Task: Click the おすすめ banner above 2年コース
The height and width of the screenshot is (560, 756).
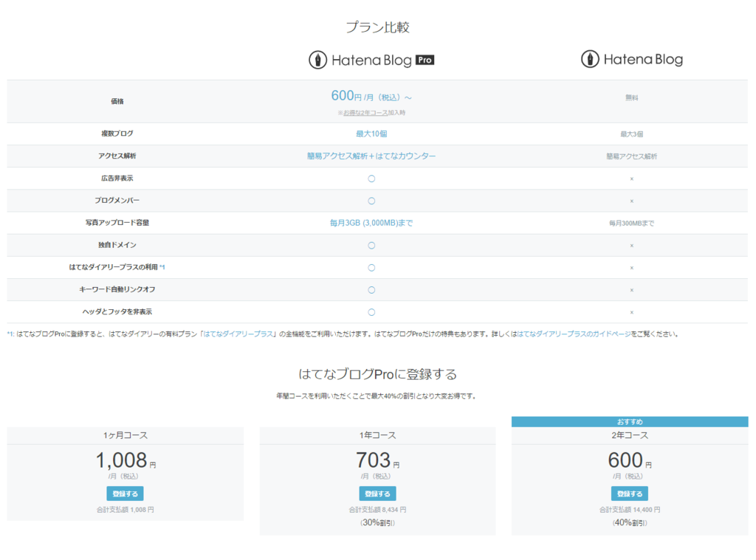Action: click(x=630, y=422)
